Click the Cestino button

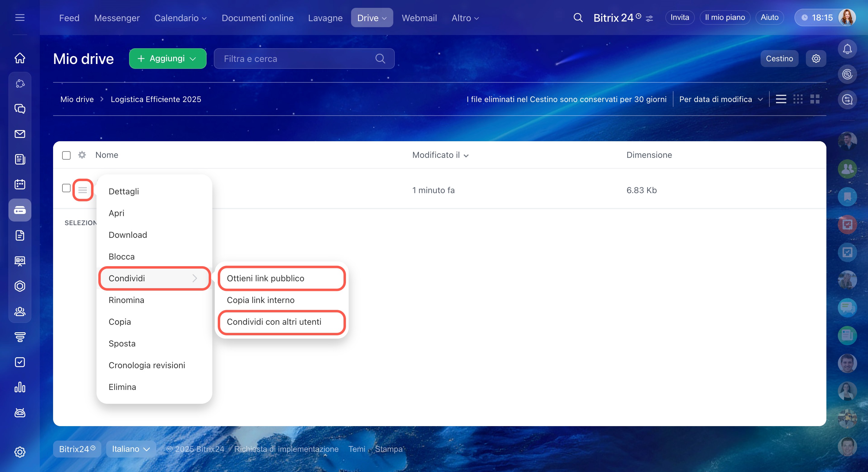779,59
